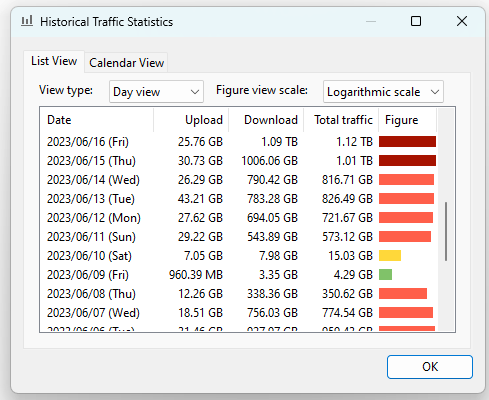The height and width of the screenshot is (400, 489).
Task: Select the 2023/06/13 (Tue) row
Action: 238,199
